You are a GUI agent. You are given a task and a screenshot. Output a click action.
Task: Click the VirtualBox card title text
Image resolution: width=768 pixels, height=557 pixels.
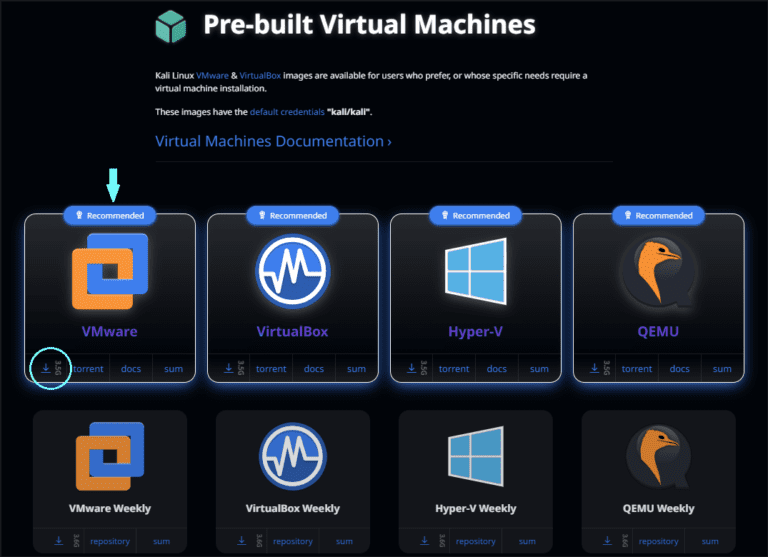coord(292,332)
